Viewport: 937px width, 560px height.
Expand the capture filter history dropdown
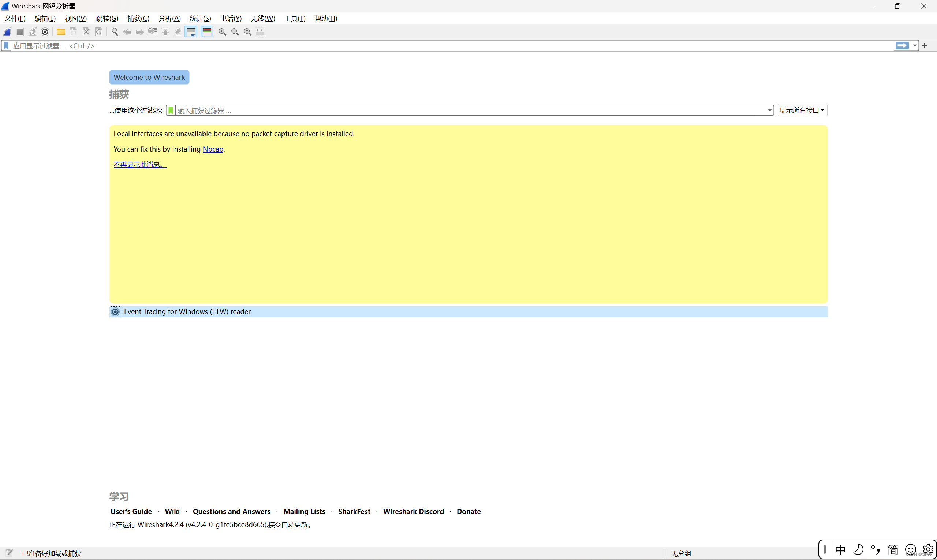[769, 111]
